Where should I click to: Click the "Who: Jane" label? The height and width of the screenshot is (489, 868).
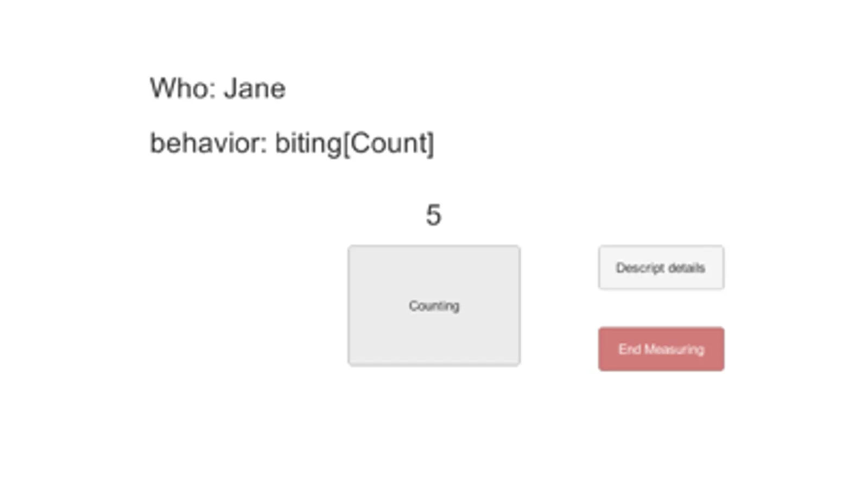(x=217, y=89)
